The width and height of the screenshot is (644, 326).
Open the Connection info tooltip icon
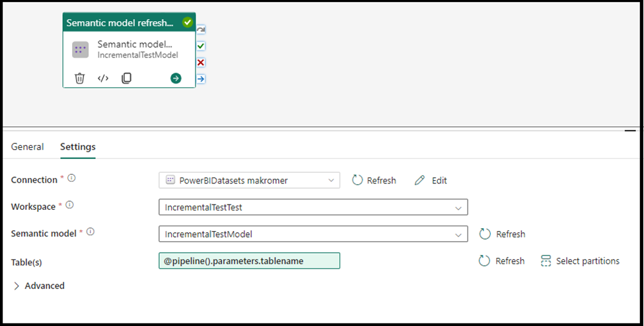click(71, 178)
